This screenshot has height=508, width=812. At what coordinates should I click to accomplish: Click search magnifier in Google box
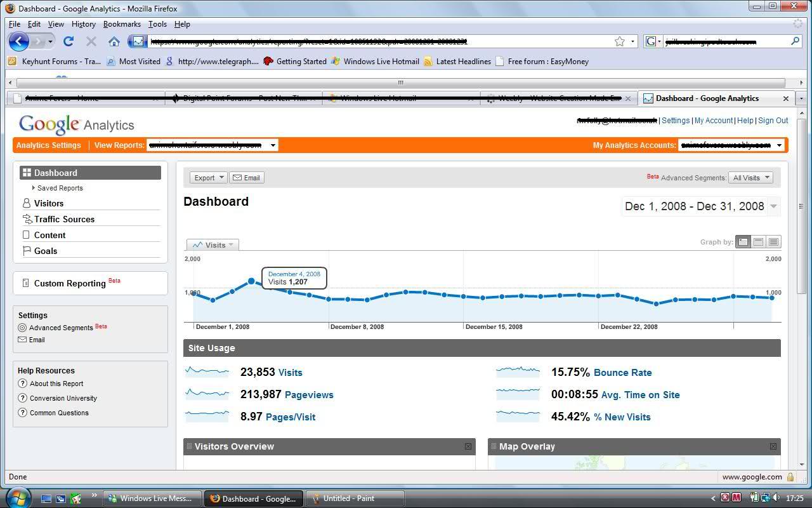point(795,41)
